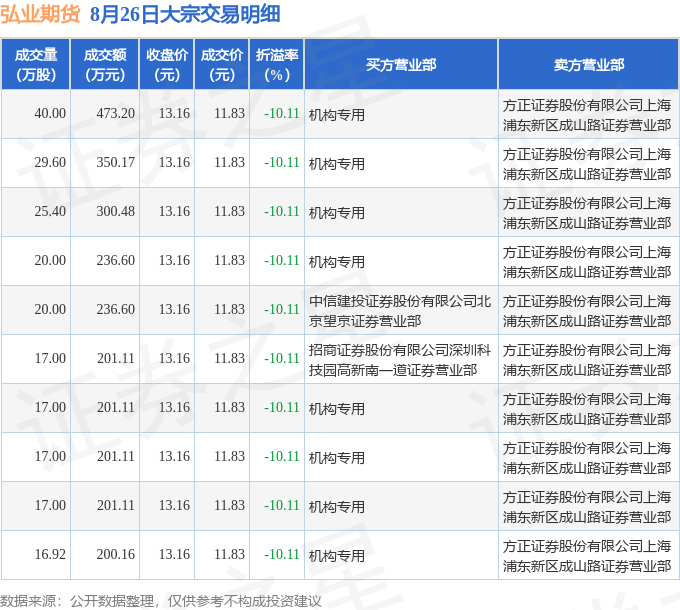
Task: Select the 卖方营业部 column header
Action: pos(588,65)
